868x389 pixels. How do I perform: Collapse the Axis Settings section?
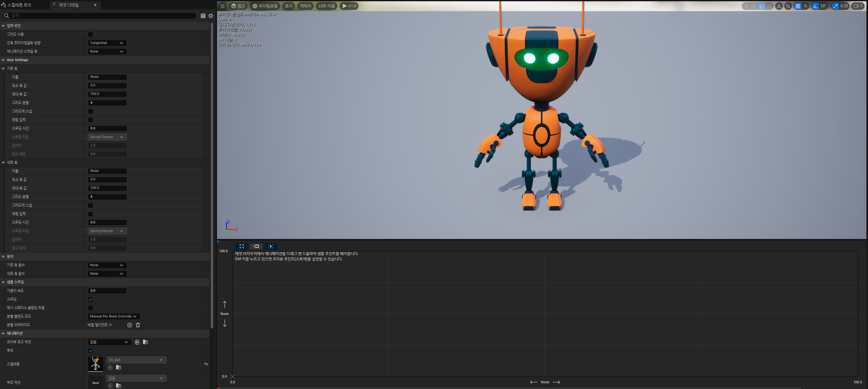pyautogui.click(x=3, y=60)
